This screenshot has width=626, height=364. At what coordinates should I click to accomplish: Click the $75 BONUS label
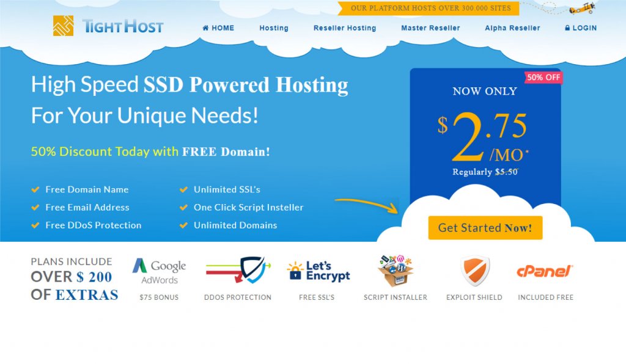[159, 297]
